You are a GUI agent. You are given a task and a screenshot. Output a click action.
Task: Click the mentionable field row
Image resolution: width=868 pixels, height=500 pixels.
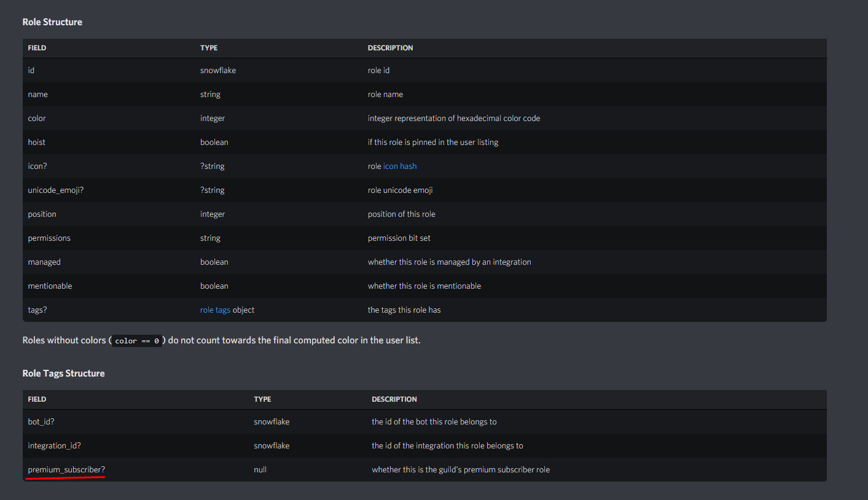pyautogui.click(x=50, y=286)
